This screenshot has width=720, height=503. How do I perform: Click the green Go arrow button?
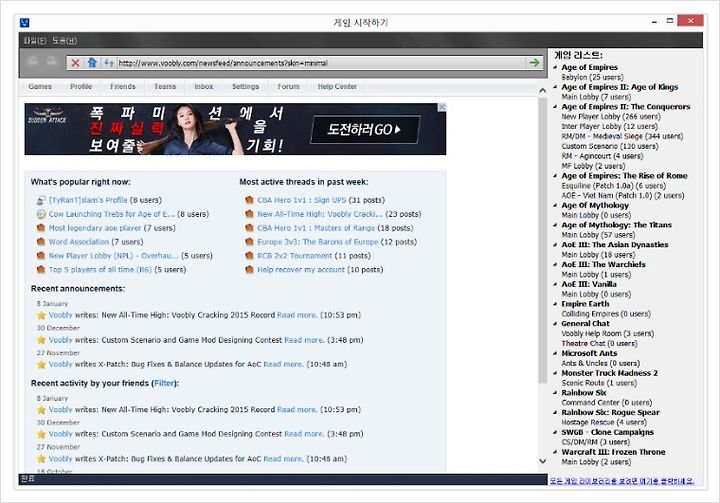point(534,62)
